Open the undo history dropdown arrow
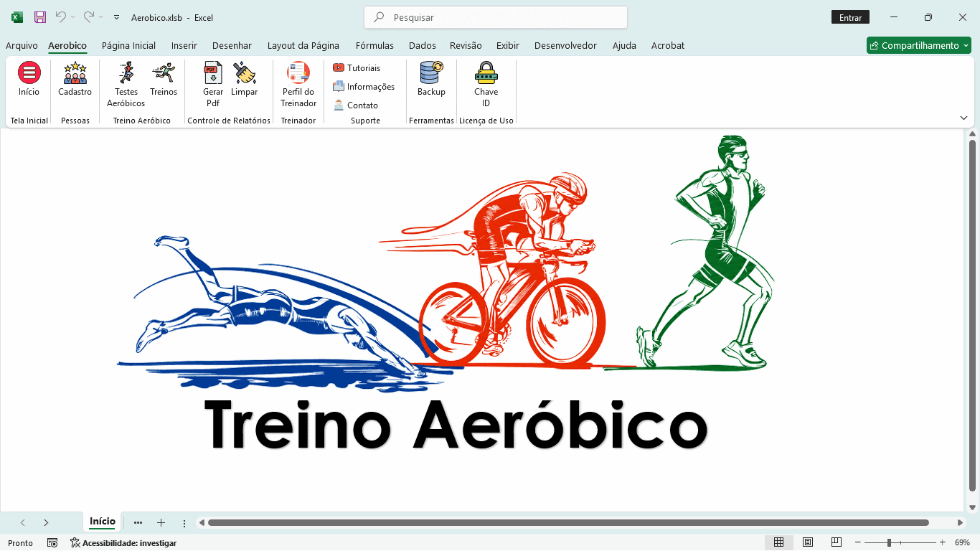The width and height of the screenshot is (980, 551). pos(72,17)
